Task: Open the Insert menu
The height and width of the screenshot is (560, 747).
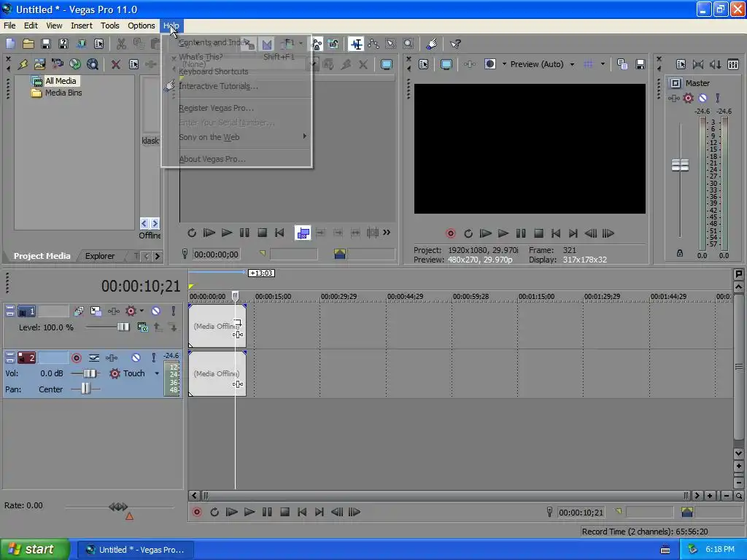Action: tap(82, 26)
